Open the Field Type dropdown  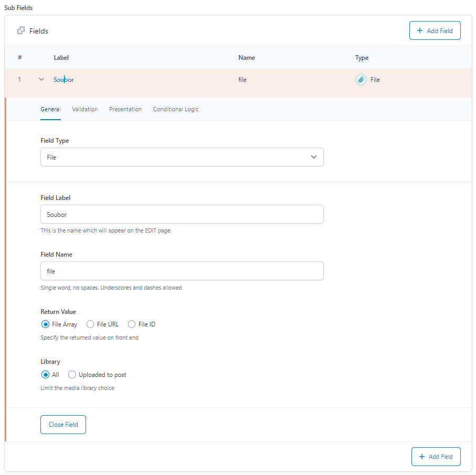(182, 157)
